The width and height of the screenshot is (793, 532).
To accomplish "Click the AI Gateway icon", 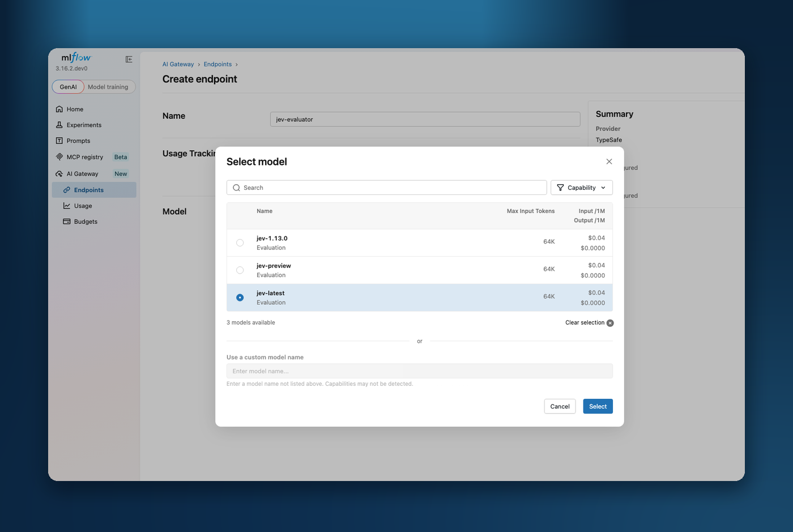I will point(59,174).
